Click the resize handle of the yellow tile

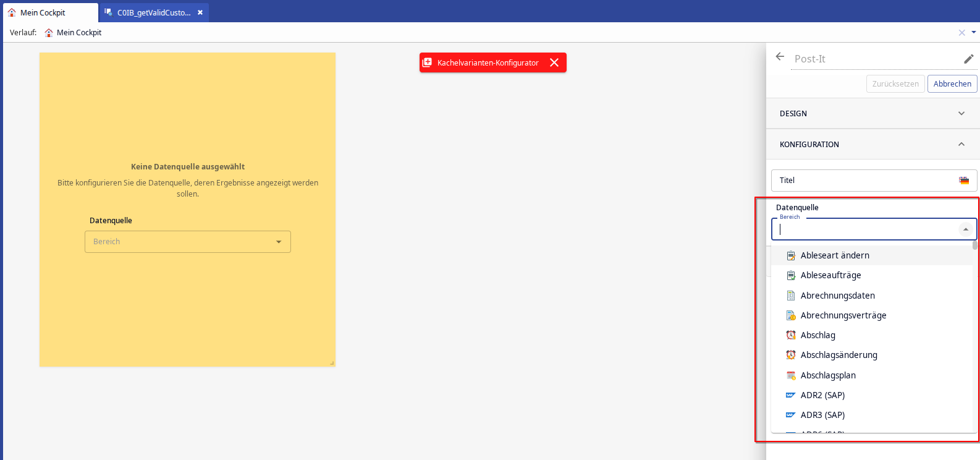332,363
